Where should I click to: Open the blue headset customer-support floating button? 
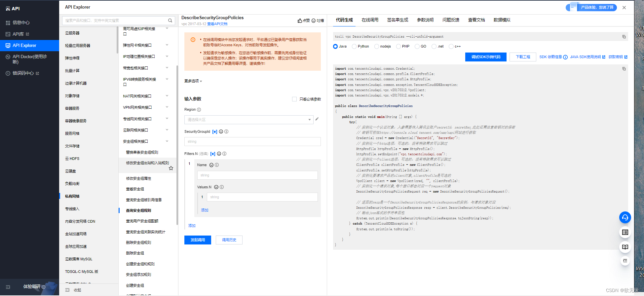coord(625,217)
